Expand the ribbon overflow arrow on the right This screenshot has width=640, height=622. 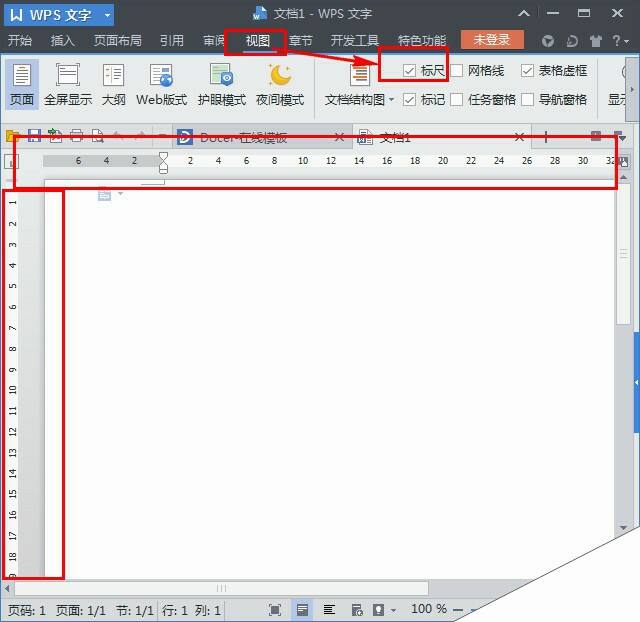632,89
